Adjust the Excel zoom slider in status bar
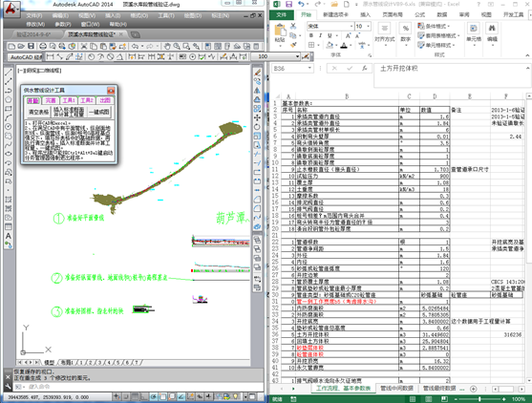Viewport: 532px width, 403px height. pyautogui.click(x=479, y=399)
